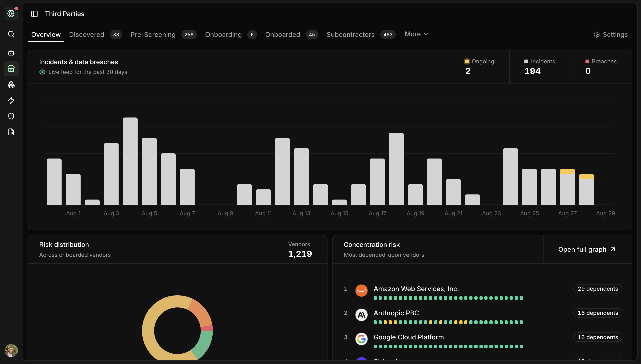The height and width of the screenshot is (364, 641).
Task: Click the app logo in the sidebar
Action: [11, 14]
